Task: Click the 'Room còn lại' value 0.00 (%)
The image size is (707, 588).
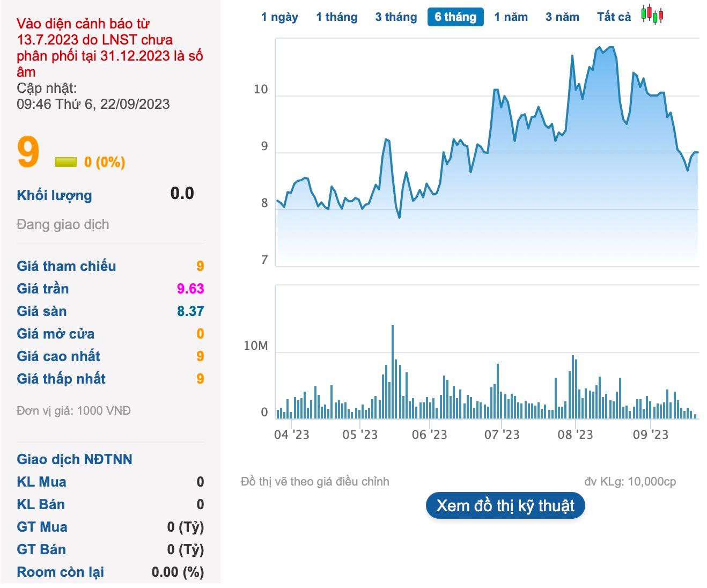Action: pos(178,572)
